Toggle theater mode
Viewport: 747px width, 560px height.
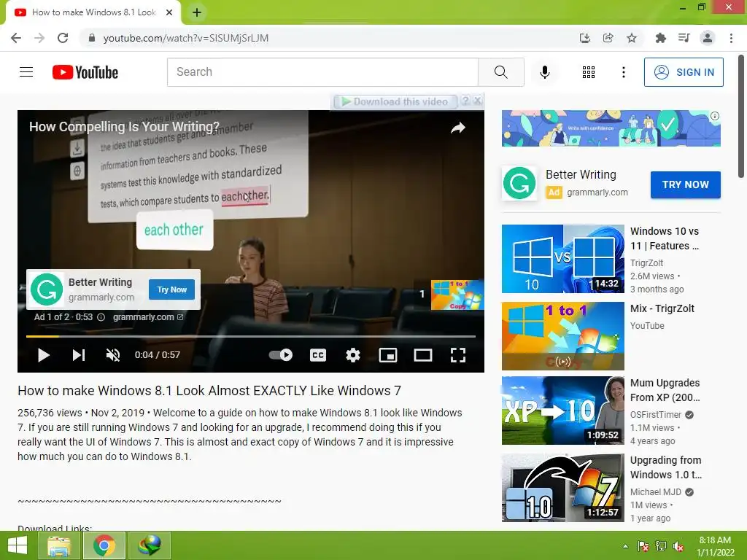422,355
